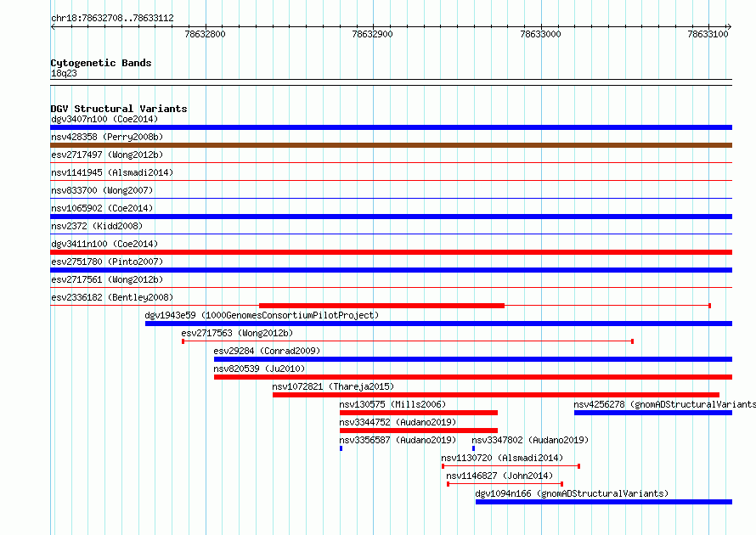The width and height of the screenshot is (756, 535).
Task: Click the esv2717563 (Wong2012b) label
Action: (237, 333)
